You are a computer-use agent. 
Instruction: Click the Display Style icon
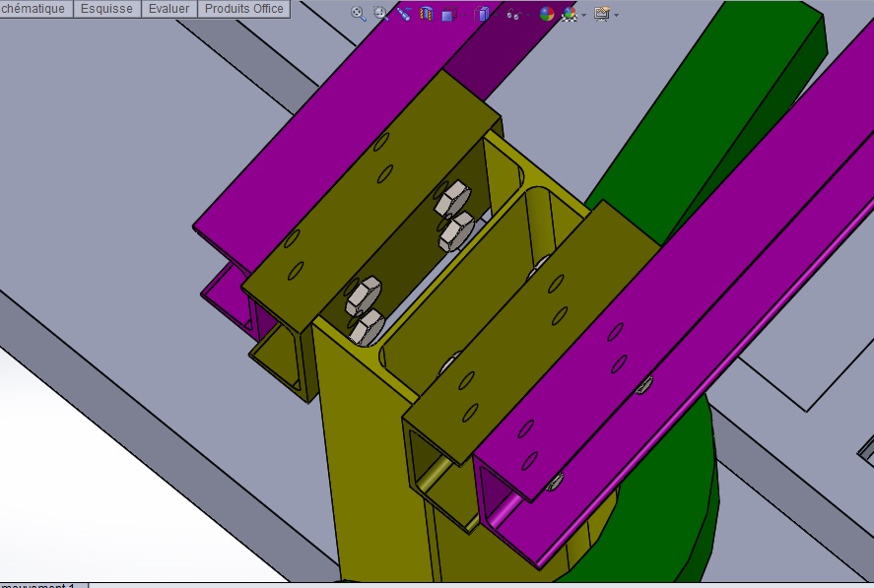tap(481, 14)
